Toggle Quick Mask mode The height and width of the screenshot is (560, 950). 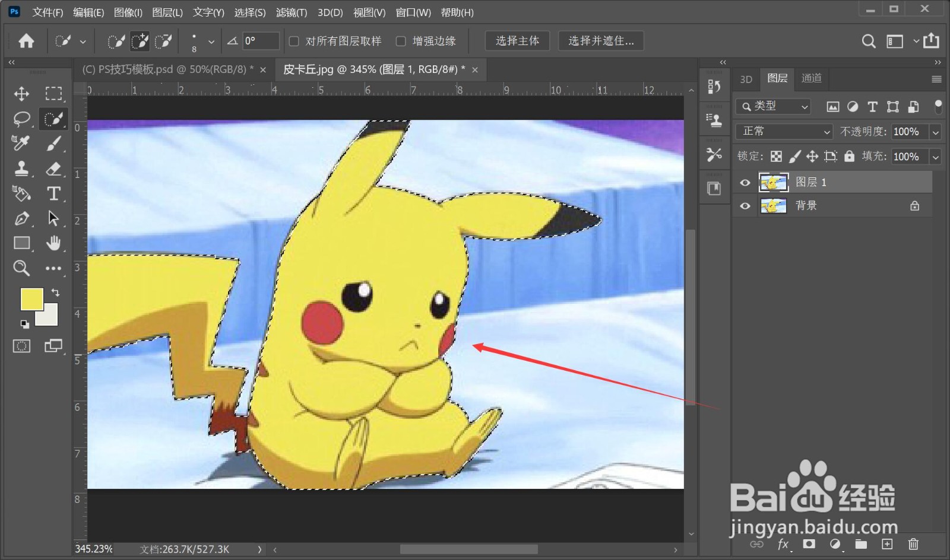(x=21, y=346)
